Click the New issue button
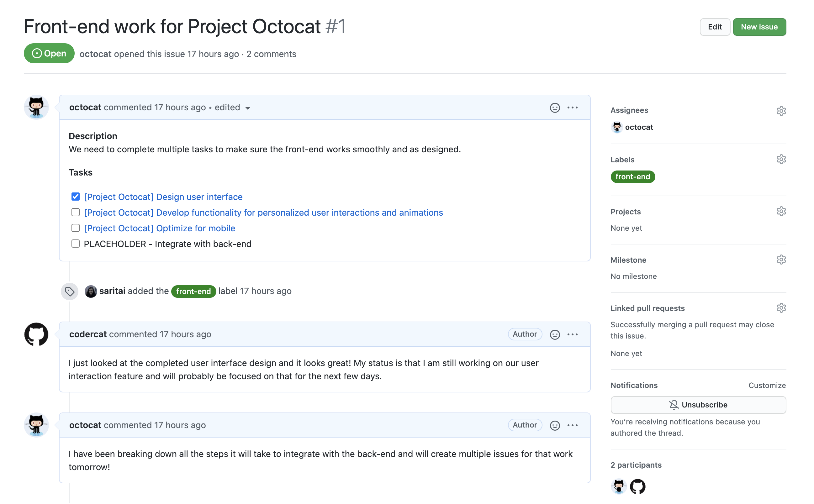Screen dimensions: 814x504 [x=759, y=26]
